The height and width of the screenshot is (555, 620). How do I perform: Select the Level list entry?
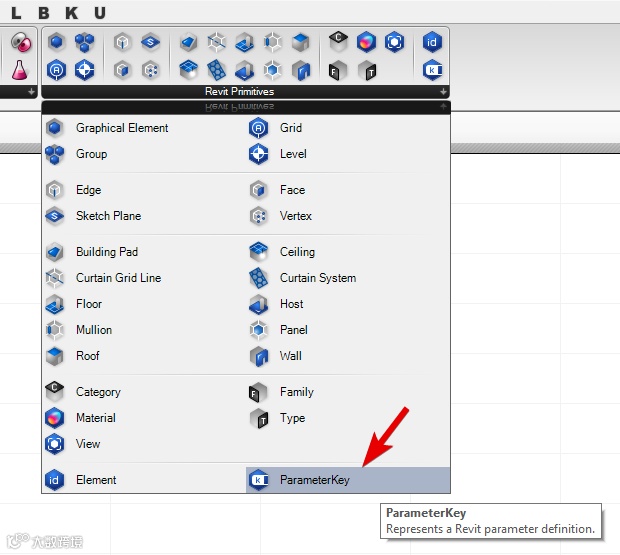(x=348, y=154)
